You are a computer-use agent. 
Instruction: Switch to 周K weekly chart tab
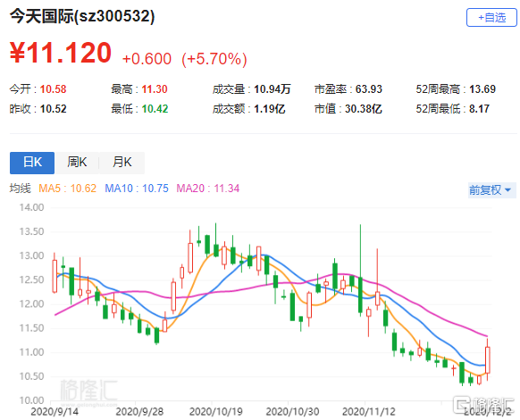click(77, 163)
